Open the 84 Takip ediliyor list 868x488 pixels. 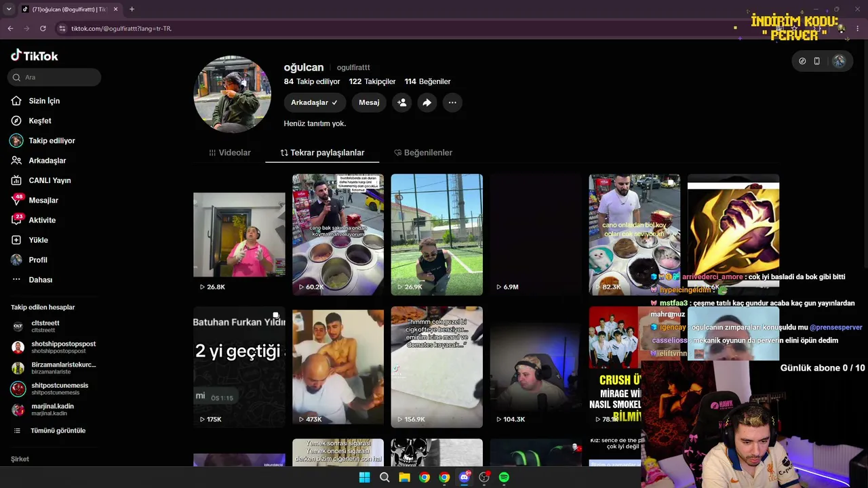[x=312, y=81]
